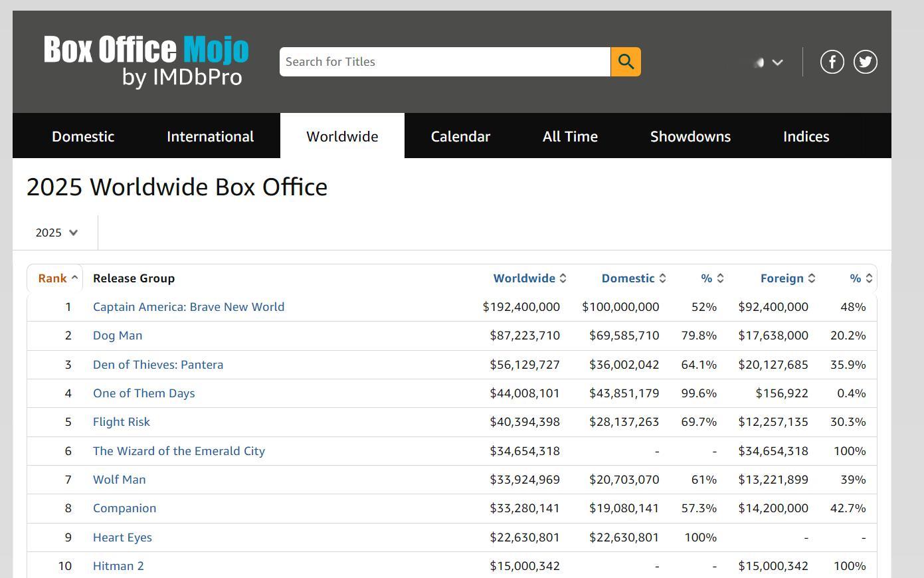Screen dimensions: 924x578
Task: Click foreign gross $14,200,000
Action: [x=773, y=508]
